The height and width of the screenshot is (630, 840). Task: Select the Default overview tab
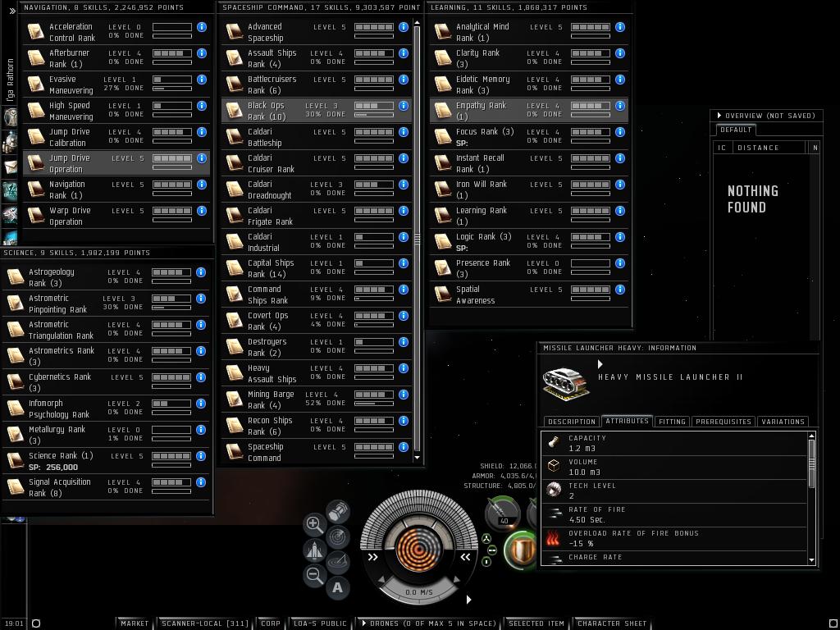(x=736, y=130)
